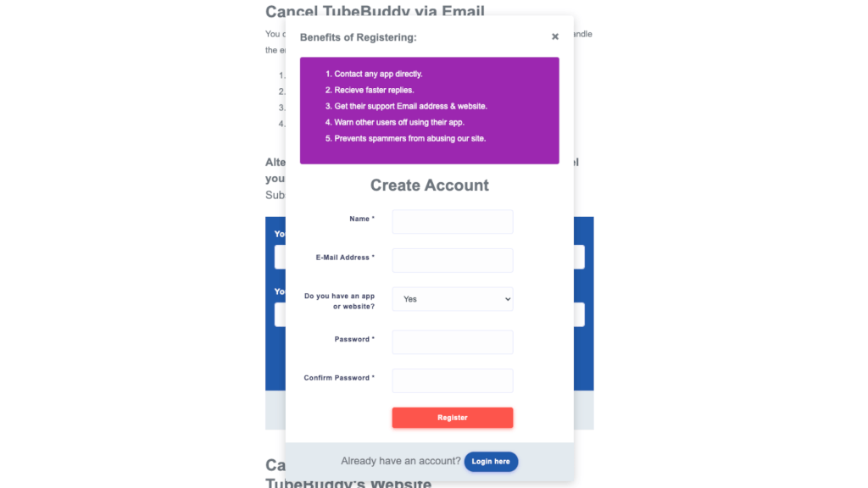
Task: Click the 'E-Mail Address *' label
Action: (x=346, y=258)
